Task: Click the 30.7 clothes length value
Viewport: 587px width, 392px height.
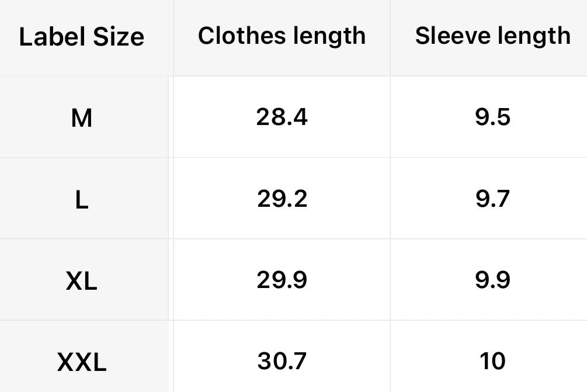Action: 282,362
